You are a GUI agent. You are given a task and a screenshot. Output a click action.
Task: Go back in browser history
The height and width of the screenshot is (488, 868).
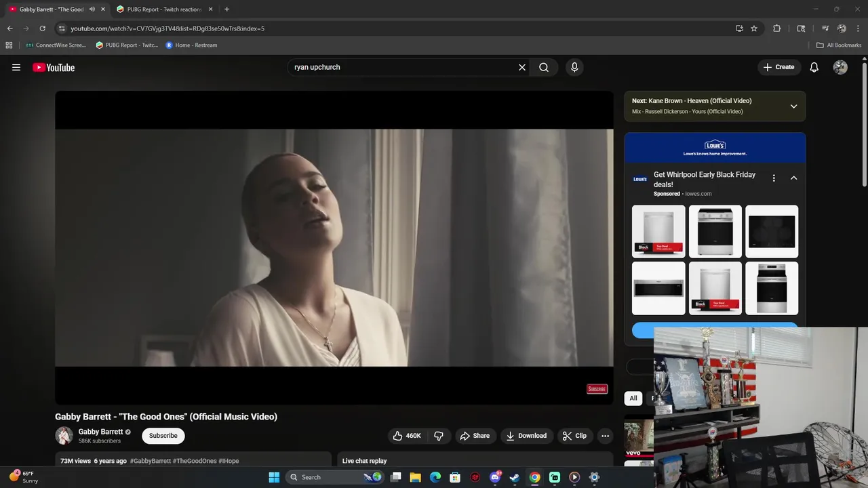(9, 28)
